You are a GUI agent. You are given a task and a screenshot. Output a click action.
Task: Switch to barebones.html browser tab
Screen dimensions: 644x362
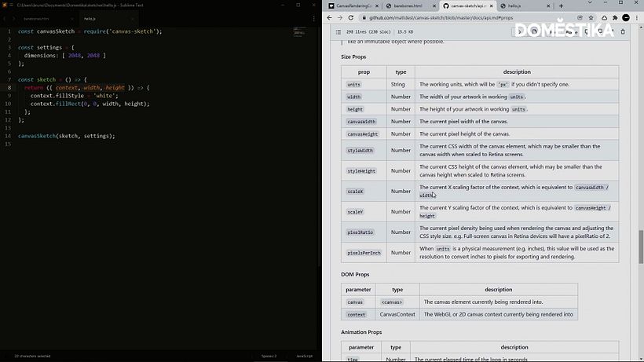(408, 5)
